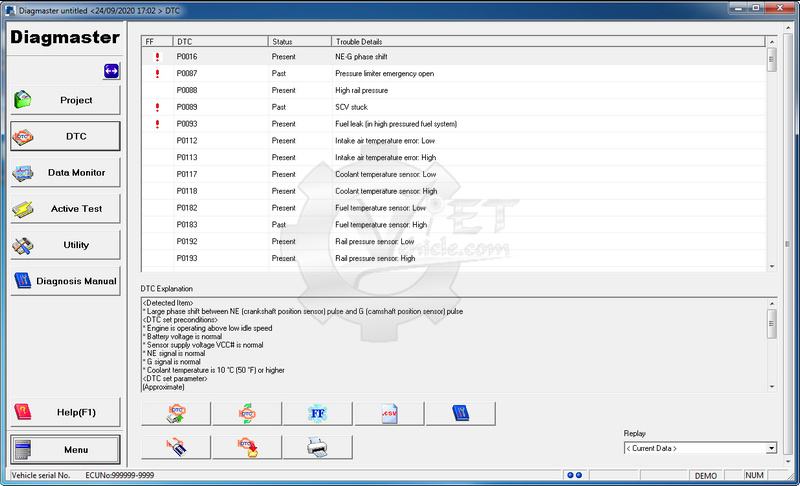Screen dimensions: 800x486
Task: Select the P0016 row
Action: click(454, 57)
